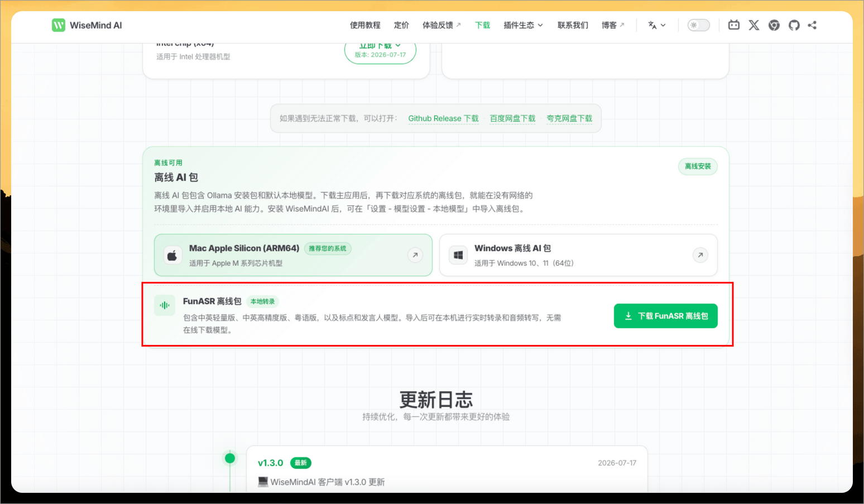Screen dimensions: 864x504
Task: Click the 最新 badge next to v1.3.0
Action: (x=301, y=463)
